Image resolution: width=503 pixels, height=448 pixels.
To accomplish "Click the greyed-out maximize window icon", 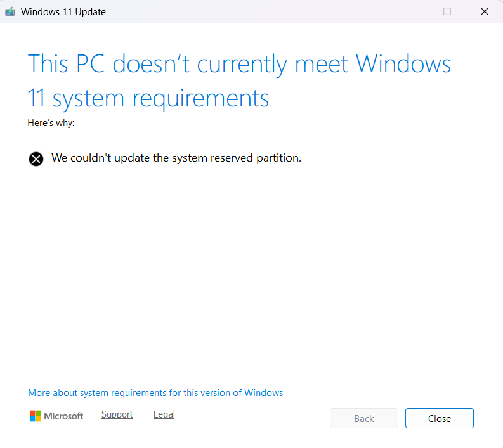I will [x=447, y=11].
